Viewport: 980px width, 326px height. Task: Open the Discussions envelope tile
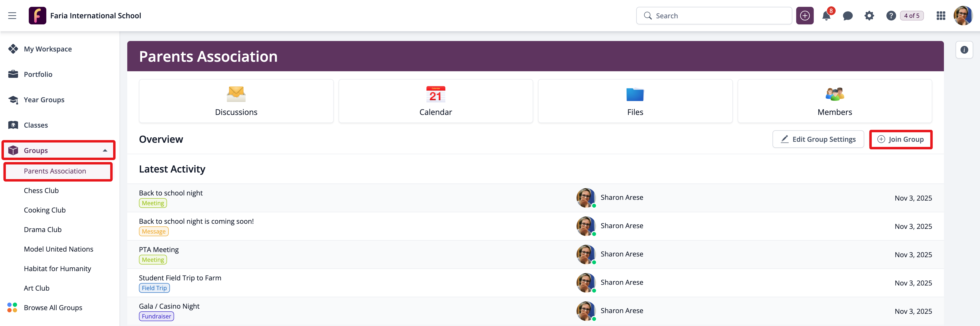pos(236,101)
